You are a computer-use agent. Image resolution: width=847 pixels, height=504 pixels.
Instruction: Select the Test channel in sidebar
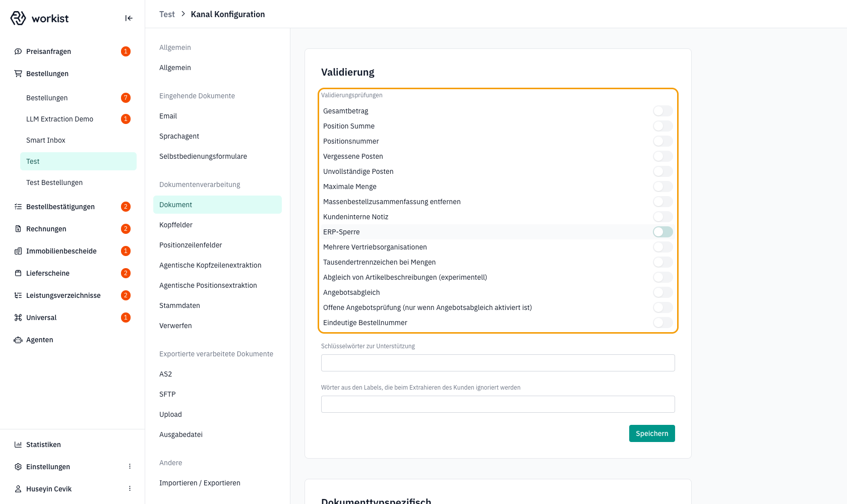pos(78,161)
